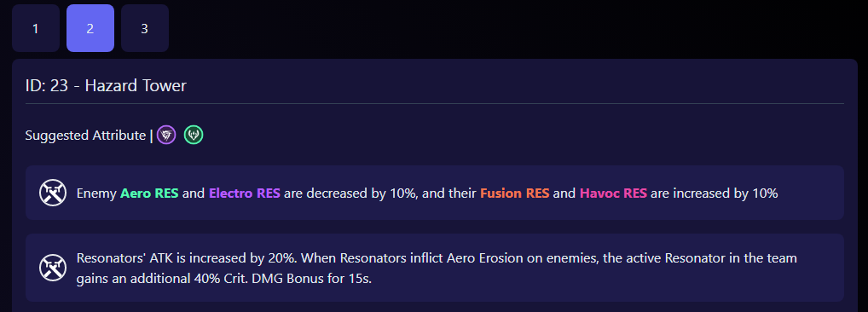Select the highlighted tab 2
The image size is (868, 312).
point(90,28)
